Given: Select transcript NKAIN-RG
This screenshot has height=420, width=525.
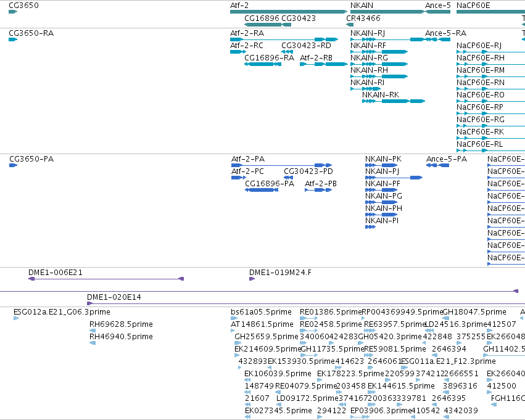Looking at the screenshot, I should 369,58.
